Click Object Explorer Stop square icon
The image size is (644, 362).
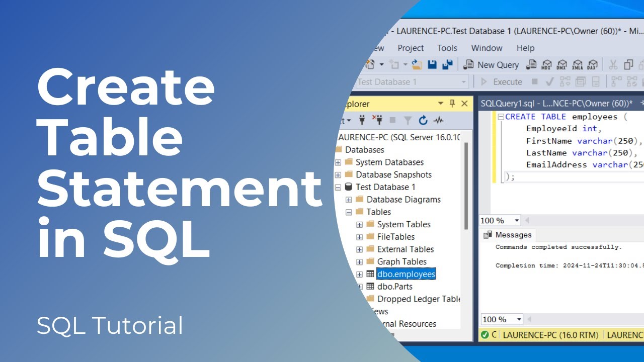pos(392,120)
